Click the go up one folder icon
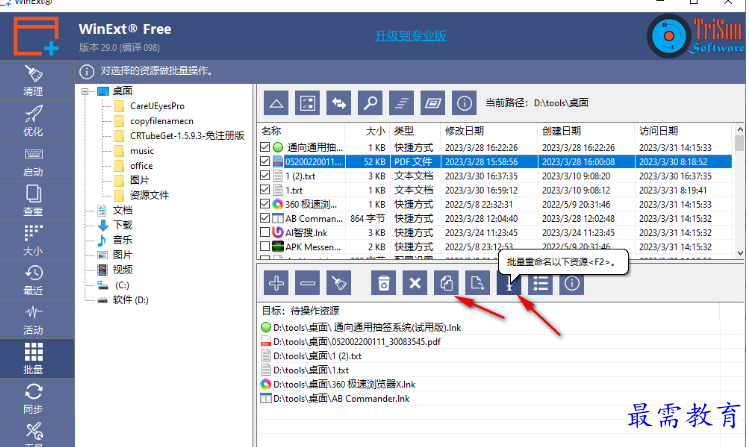 pos(277,102)
